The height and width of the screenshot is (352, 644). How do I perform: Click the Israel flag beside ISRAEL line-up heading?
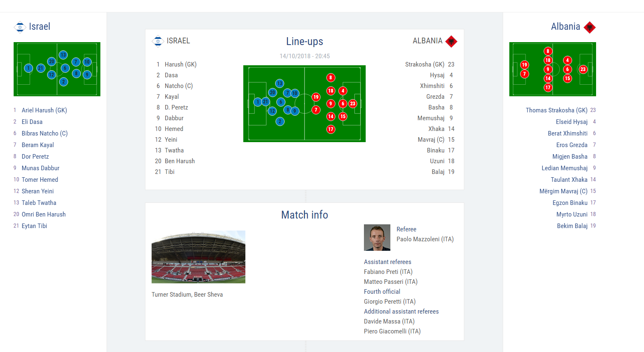point(158,41)
